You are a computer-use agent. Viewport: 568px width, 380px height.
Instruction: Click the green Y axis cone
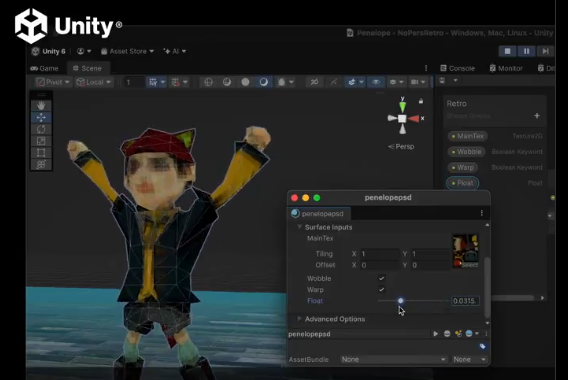[402, 107]
